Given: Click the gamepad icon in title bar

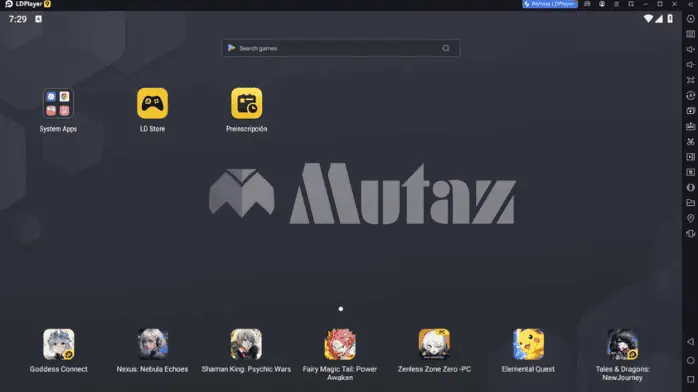Looking at the screenshot, I should pyautogui.click(x=587, y=4).
